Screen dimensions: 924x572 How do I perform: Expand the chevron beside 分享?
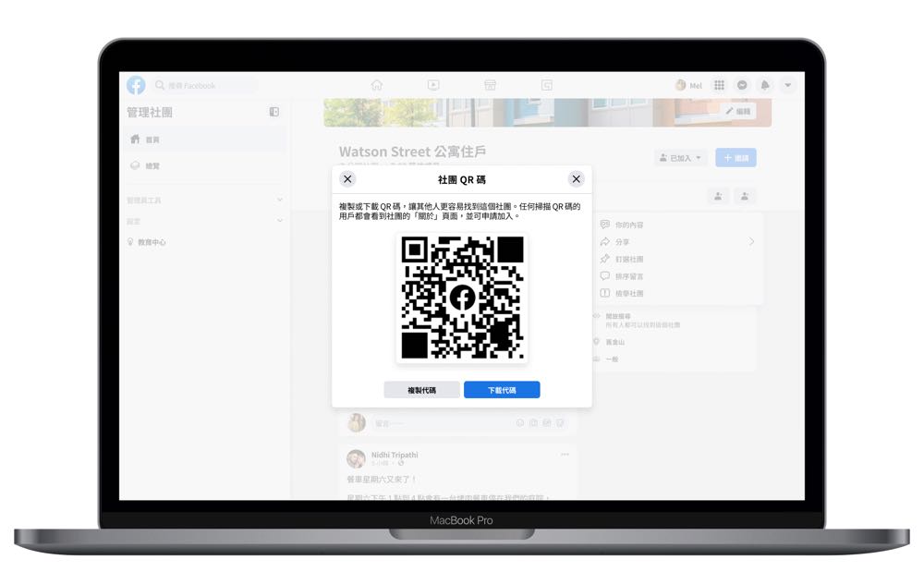point(751,241)
